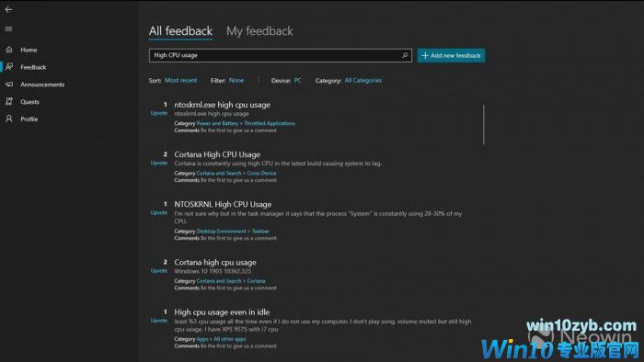Click the Power and Battery category link
Image resolution: width=644 pixels, height=362 pixels.
[x=217, y=123]
